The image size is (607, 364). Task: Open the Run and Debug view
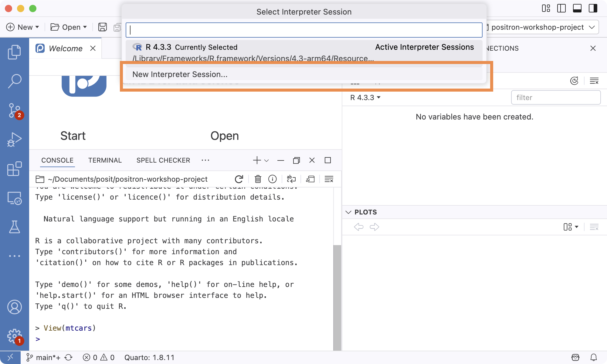[x=14, y=140]
